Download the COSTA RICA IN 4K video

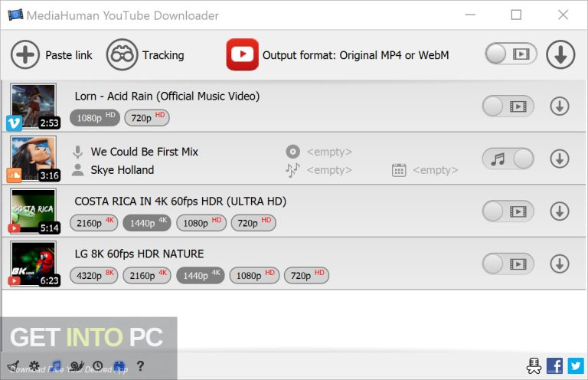coord(560,211)
